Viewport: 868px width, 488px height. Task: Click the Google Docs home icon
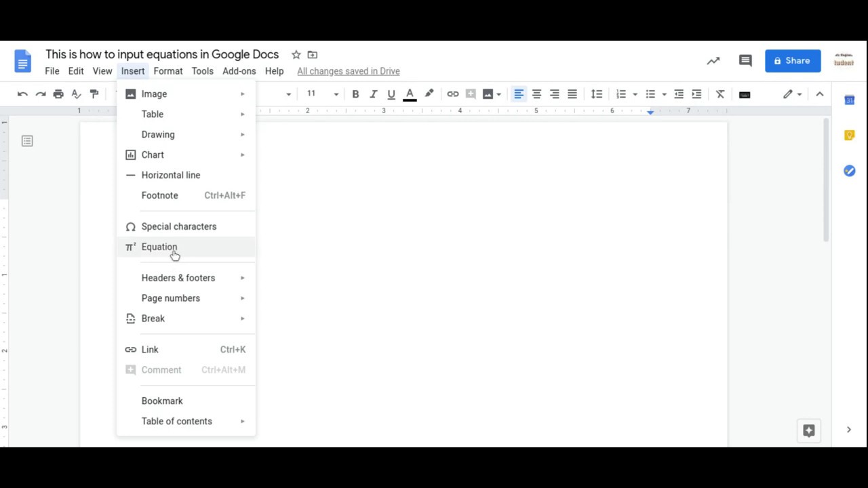pyautogui.click(x=23, y=61)
